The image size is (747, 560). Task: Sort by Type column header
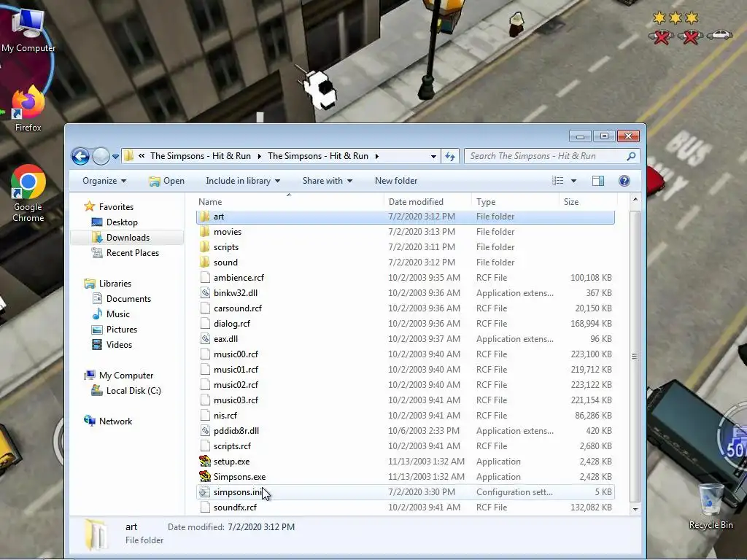(486, 202)
